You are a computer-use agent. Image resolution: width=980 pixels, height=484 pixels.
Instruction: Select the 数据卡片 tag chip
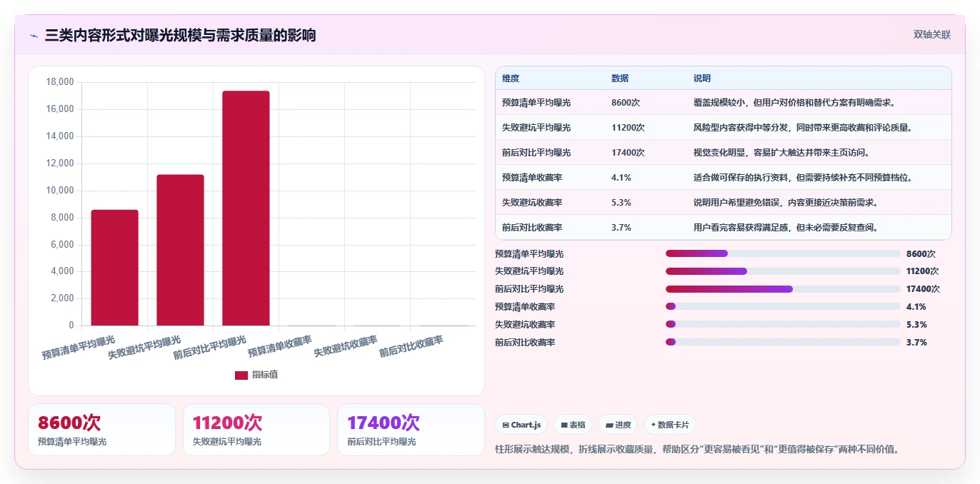(x=670, y=425)
